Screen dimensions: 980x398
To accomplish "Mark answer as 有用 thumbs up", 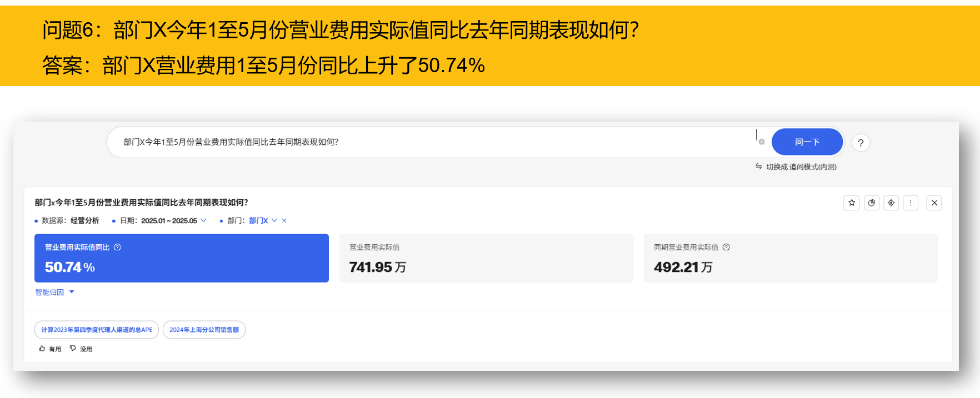I will pos(50,349).
